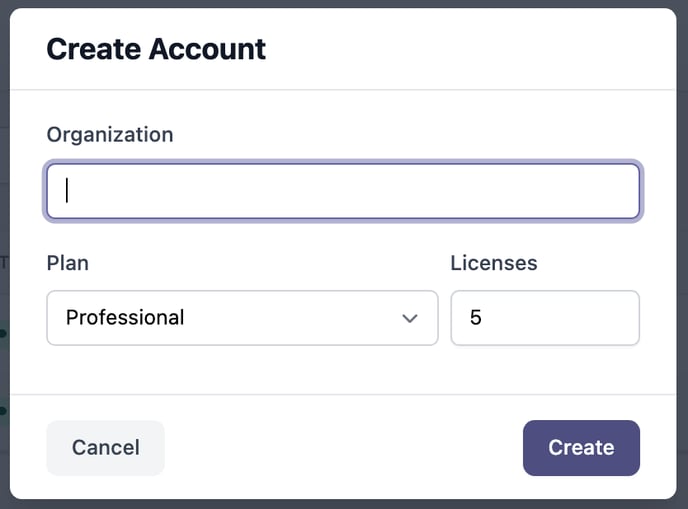Focus the empty Organization text field
This screenshot has height=509, width=688.
pos(343,191)
